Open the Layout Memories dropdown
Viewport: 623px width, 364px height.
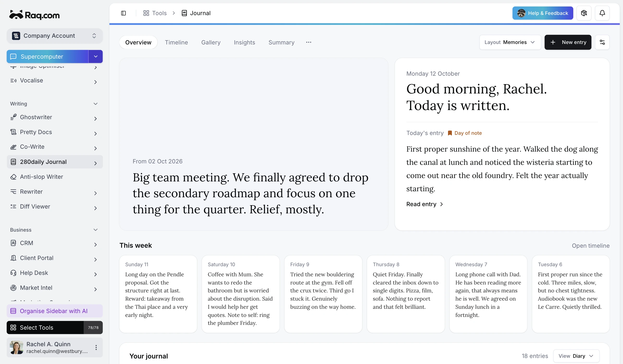[x=510, y=42]
